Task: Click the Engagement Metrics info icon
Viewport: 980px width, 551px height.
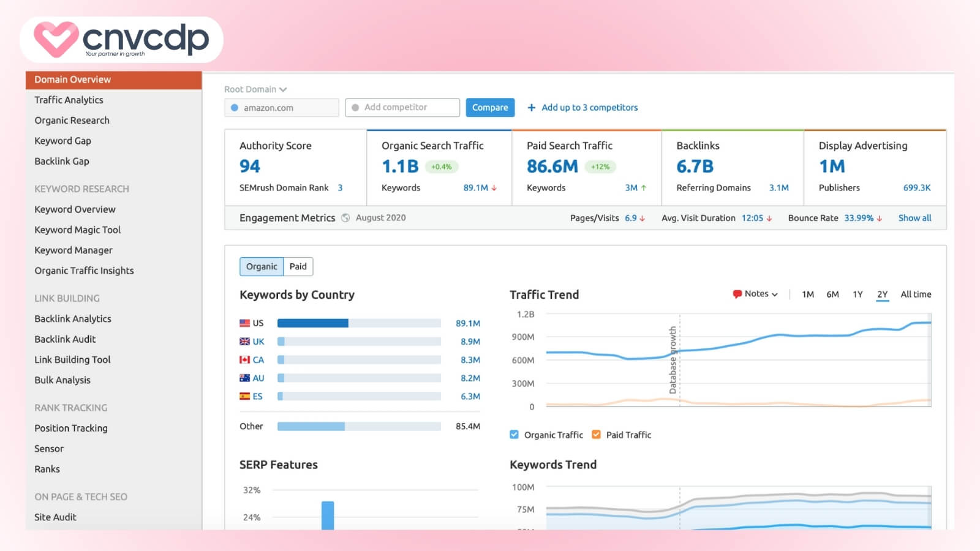Action: 345,218
